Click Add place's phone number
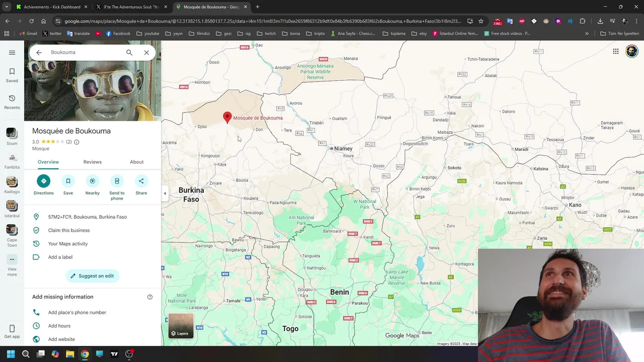Viewport: 644px width, 362px height. pyautogui.click(x=93, y=312)
